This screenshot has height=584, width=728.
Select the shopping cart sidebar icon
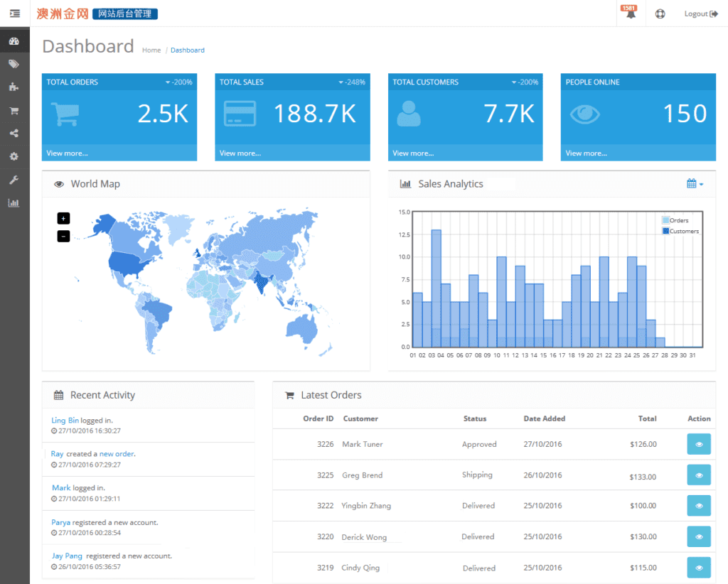pyautogui.click(x=14, y=110)
